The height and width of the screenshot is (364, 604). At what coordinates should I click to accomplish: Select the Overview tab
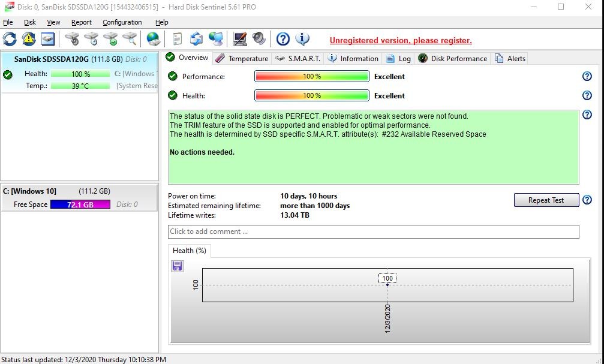click(x=187, y=58)
